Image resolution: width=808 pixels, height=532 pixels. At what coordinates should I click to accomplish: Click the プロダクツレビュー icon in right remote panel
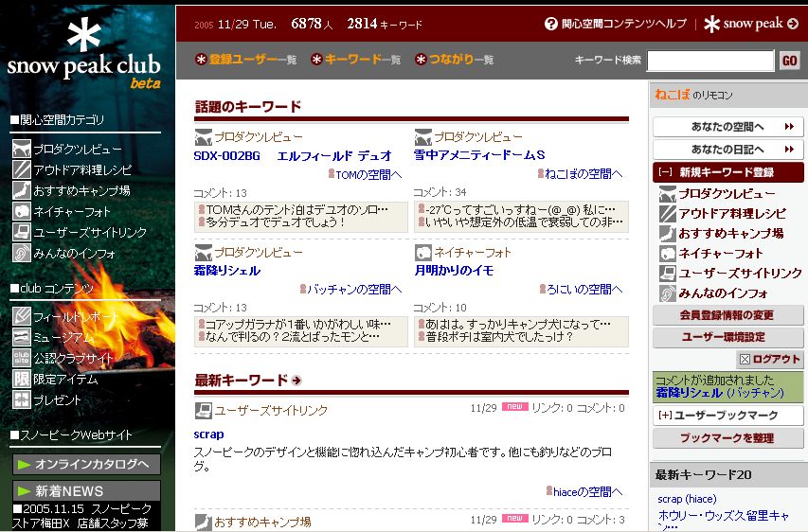(x=667, y=194)
